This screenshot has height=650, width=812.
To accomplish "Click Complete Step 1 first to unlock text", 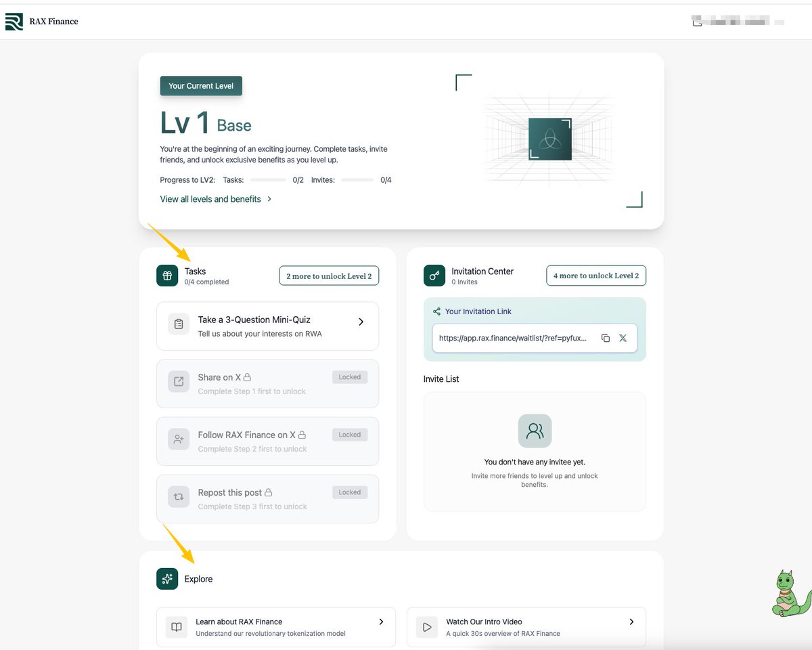I will [252, 391].
